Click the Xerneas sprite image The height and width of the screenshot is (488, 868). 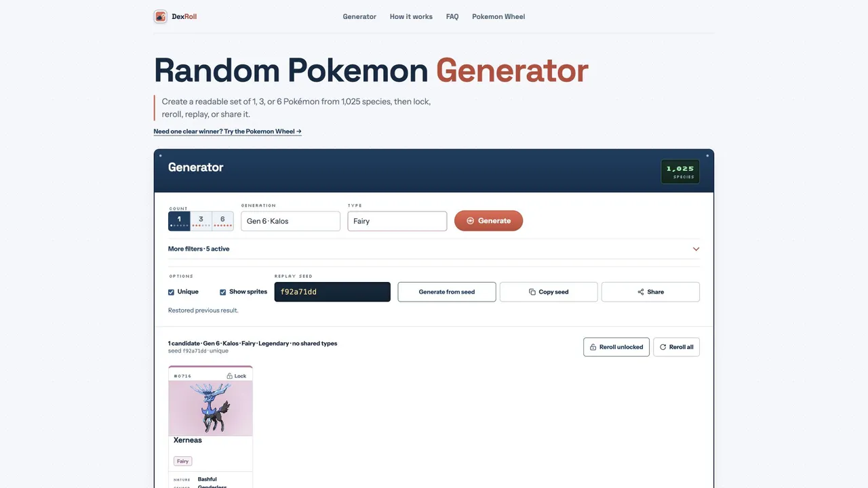[x=210, y=408]
